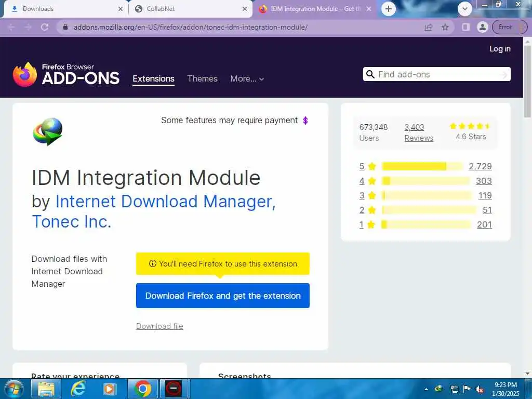
Task: Open the 51 two-star count
Action: 487,210
